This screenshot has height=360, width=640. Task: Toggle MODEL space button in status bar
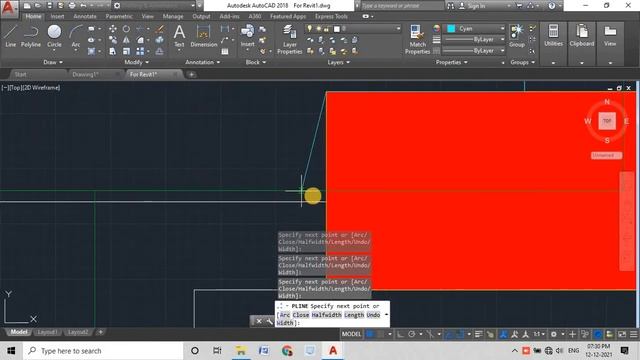tap(351, 334)
